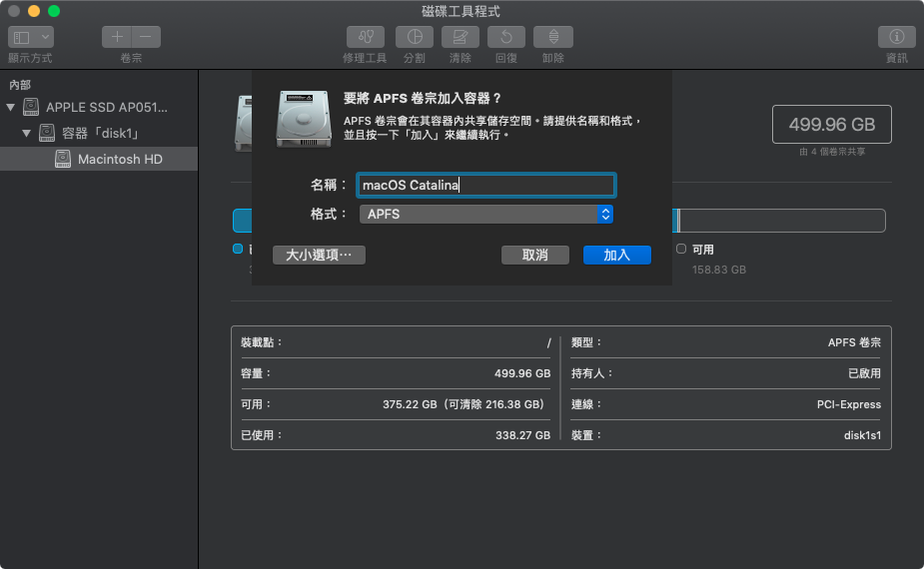Click the Partition (分割) toolbar icon
Screen dimensions: 924x569
pyautogui.click(x=413, y=37)
